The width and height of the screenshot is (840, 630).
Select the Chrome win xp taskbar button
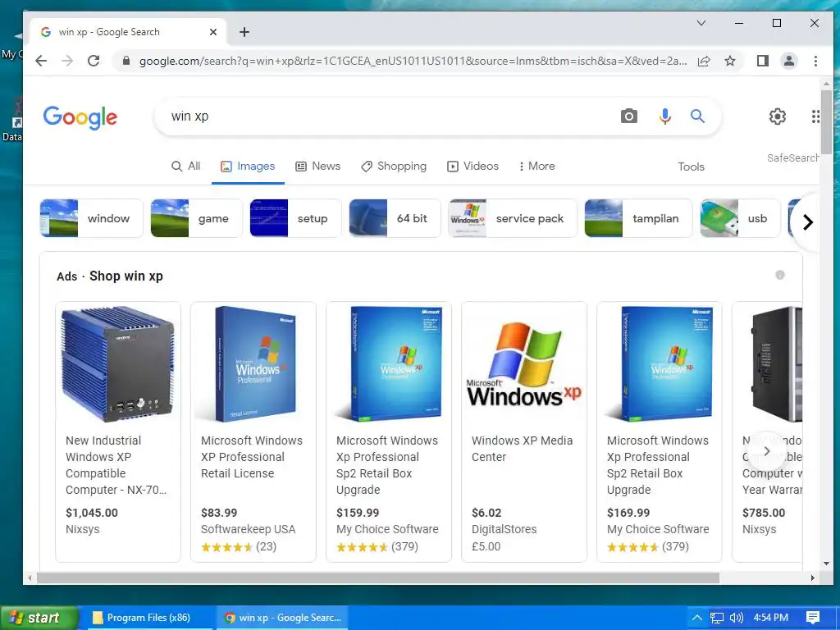pos(282,618)
